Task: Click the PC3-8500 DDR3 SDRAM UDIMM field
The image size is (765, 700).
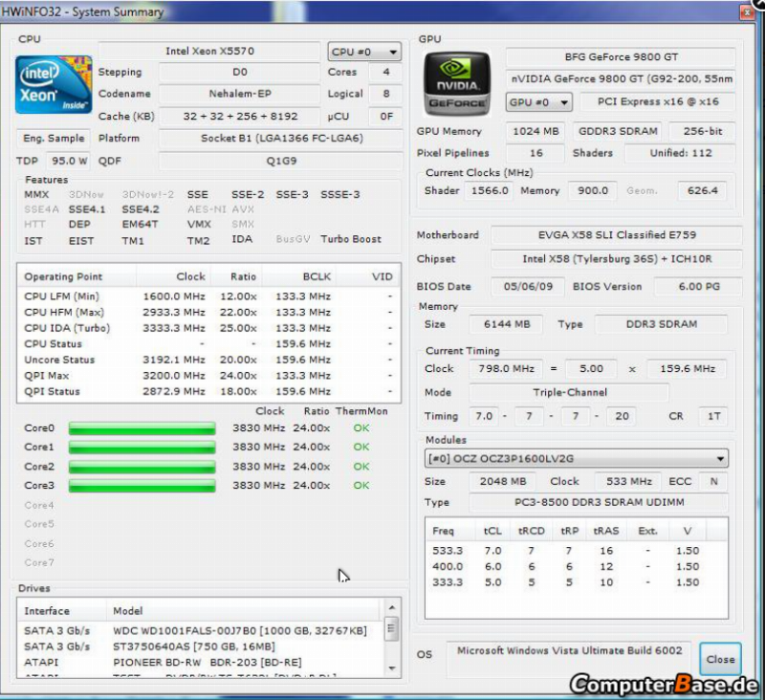Action: 599,502
